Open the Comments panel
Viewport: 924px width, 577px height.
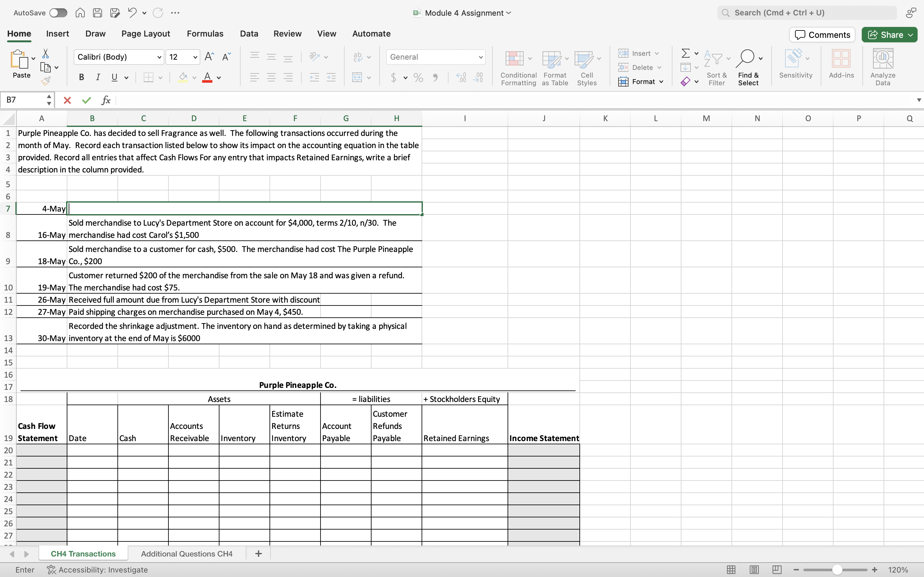tap(821, 34)
